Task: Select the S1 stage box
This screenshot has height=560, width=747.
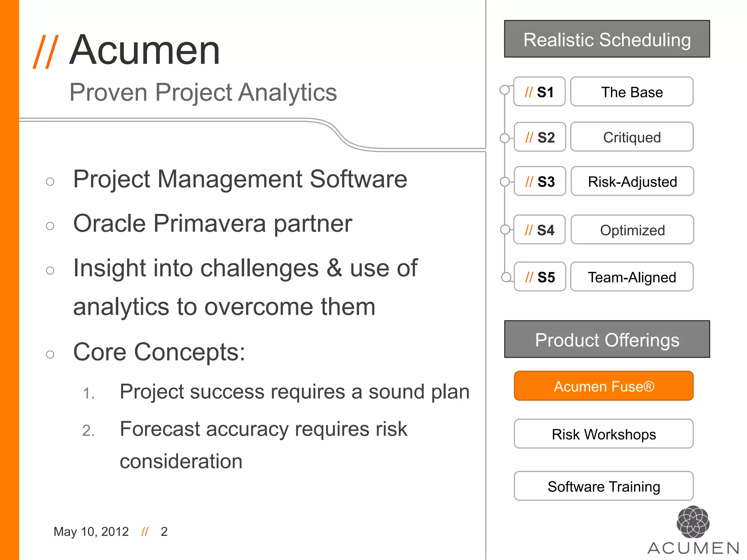Action: pyautogui.click(x=539, y=92)
